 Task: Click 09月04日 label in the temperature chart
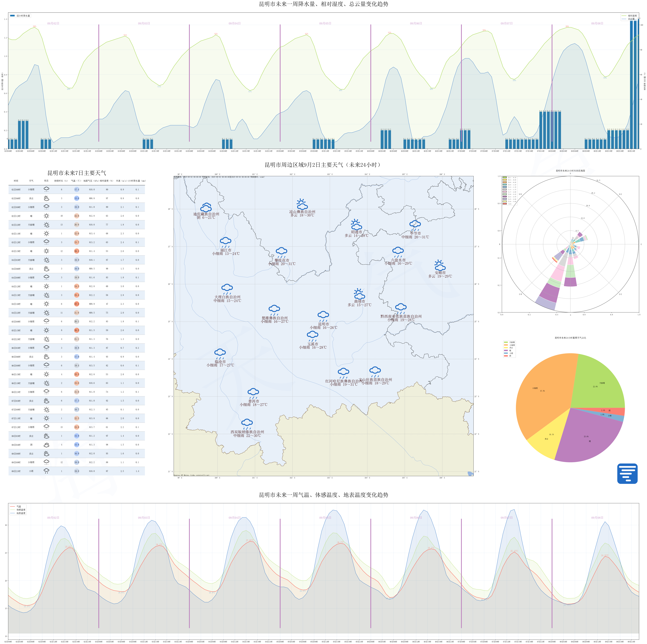click(235, 518)
